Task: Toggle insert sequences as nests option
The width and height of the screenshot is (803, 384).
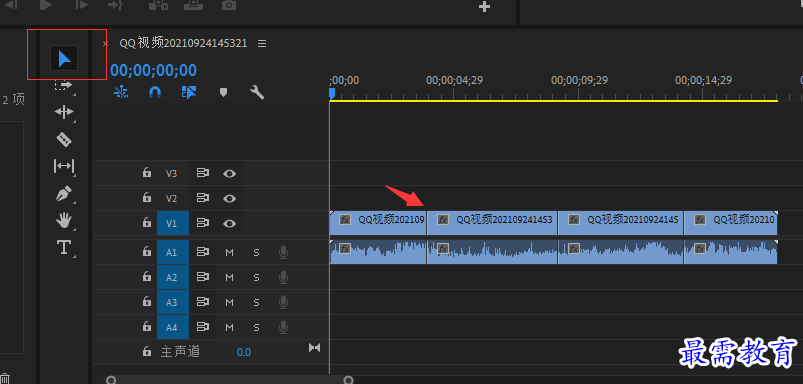Action: point(121,92)
